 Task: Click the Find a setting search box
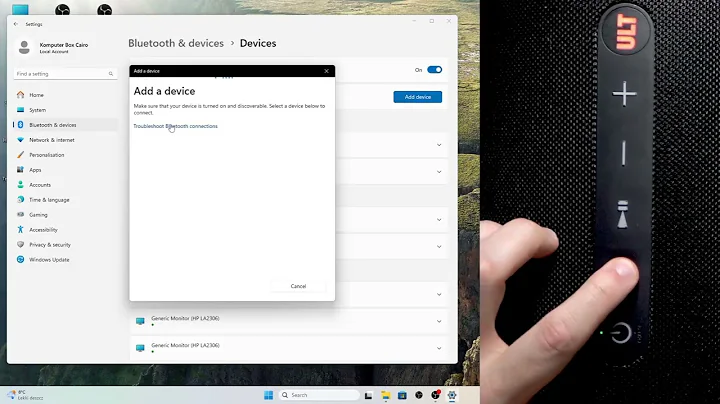65,73
